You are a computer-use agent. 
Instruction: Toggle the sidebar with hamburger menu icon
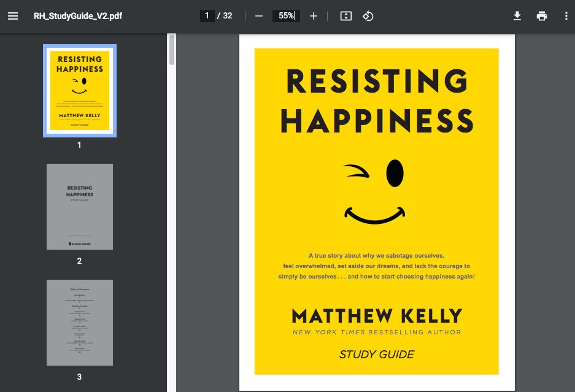(x=13, y=16)
